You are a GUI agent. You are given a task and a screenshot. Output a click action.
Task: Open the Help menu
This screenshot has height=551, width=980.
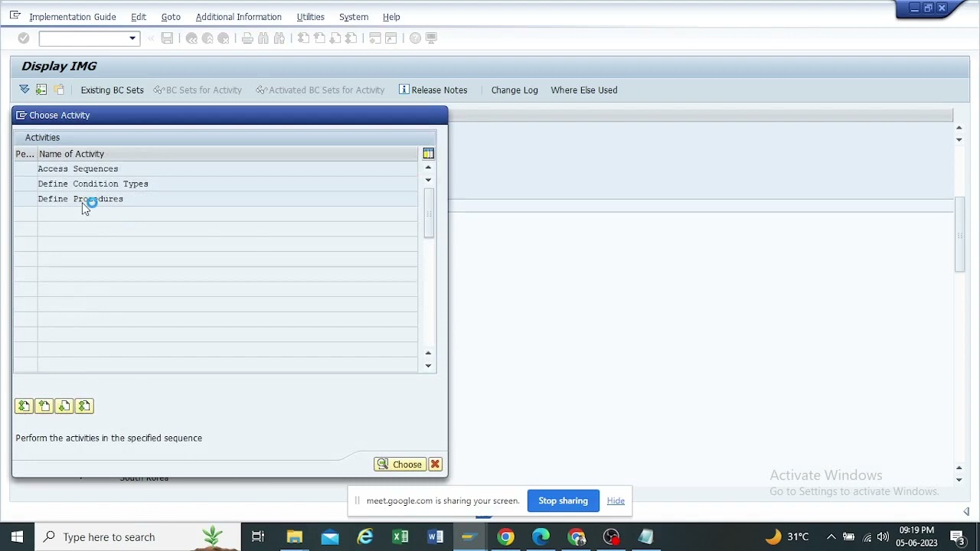tap(391, 17)
